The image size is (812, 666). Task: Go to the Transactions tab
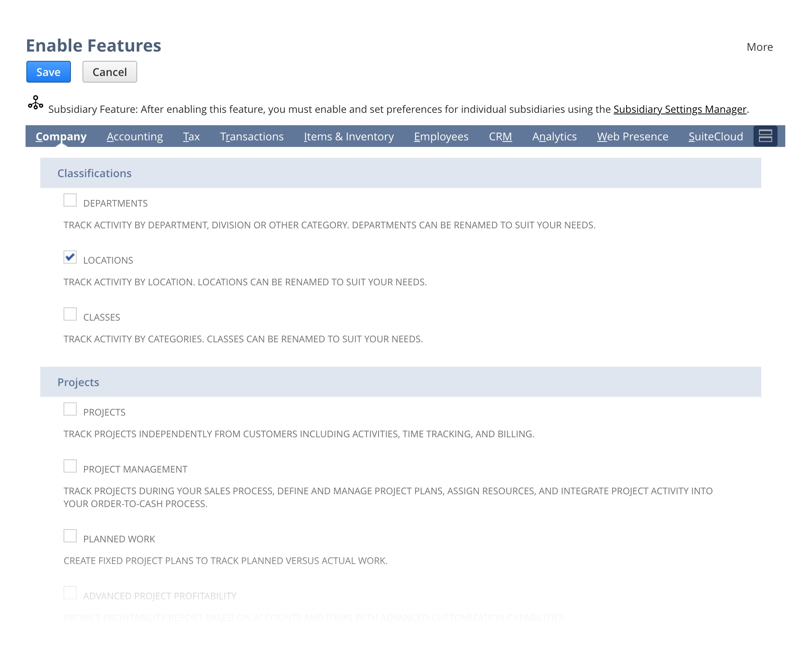coord(251,136)
